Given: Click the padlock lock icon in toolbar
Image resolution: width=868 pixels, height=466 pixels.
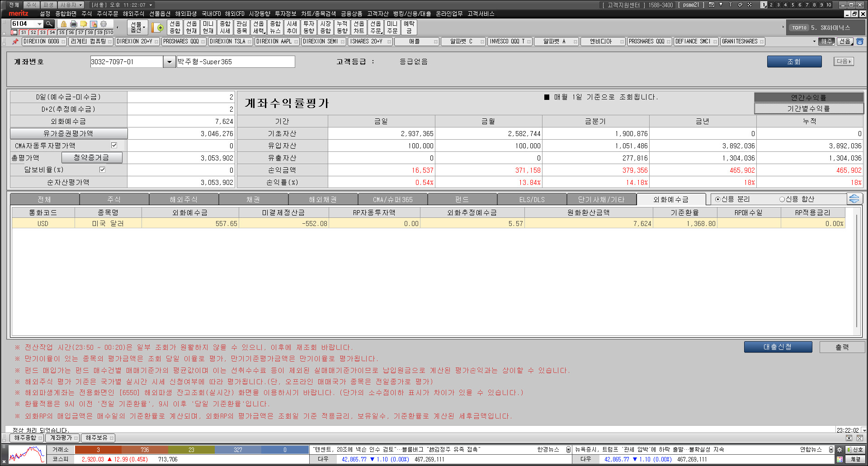Looking at the screenshot, I should (64, 24).
